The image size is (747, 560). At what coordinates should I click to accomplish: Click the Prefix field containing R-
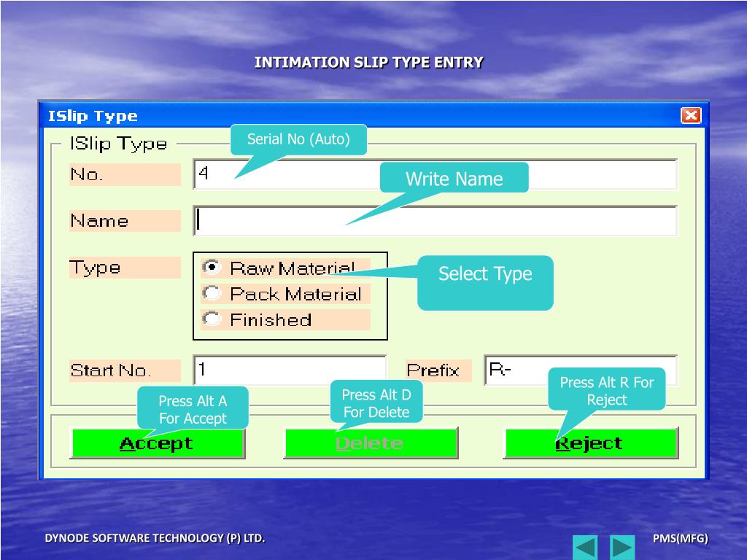(580, 370)
